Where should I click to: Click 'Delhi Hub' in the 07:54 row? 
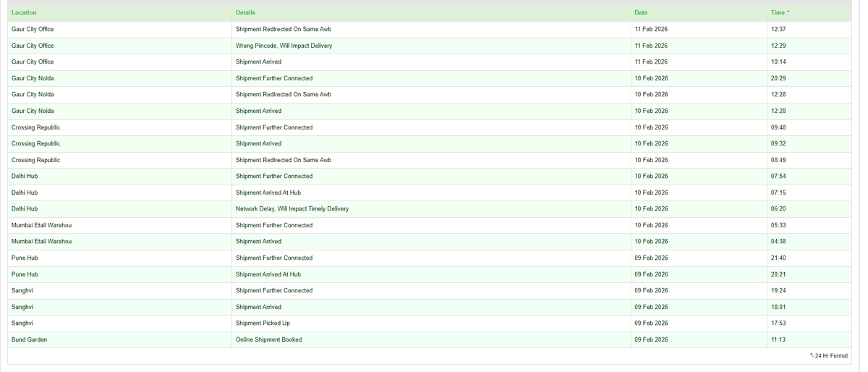point(25,177)
